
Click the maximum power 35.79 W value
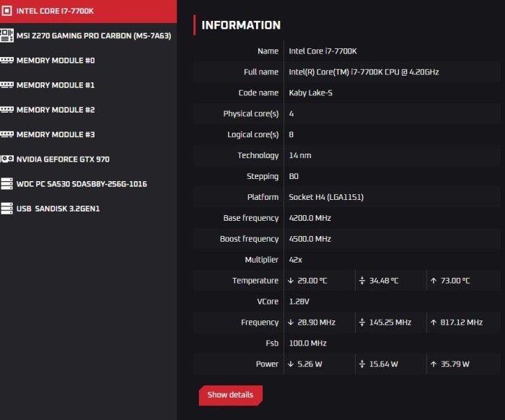click(x=454, y=364)
